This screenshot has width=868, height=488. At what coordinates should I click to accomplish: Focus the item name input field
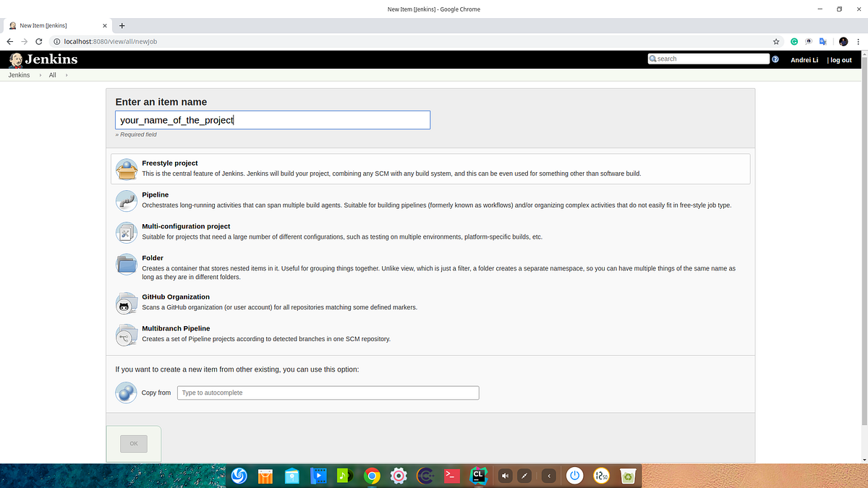tap(273, 120)
